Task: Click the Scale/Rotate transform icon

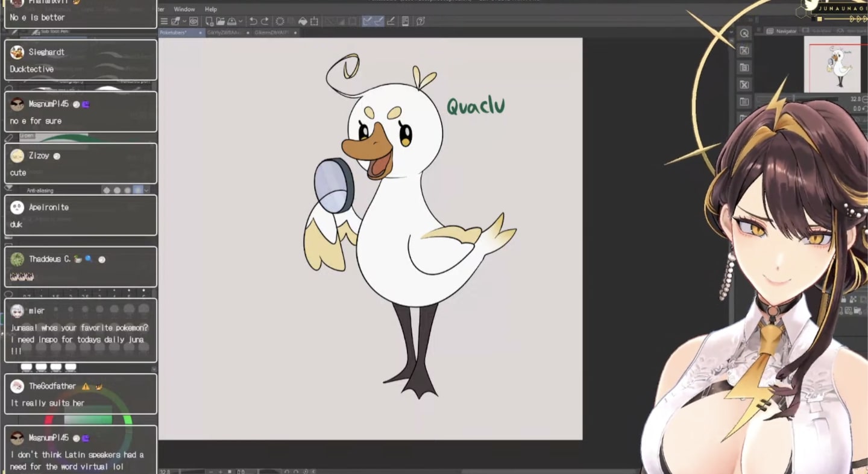Action: (314, 21)
